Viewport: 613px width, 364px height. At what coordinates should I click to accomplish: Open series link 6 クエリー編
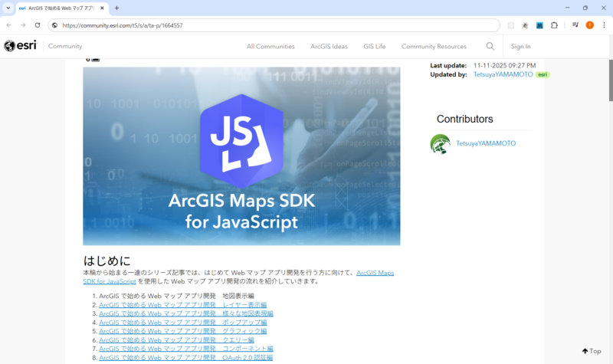[176, 340]
